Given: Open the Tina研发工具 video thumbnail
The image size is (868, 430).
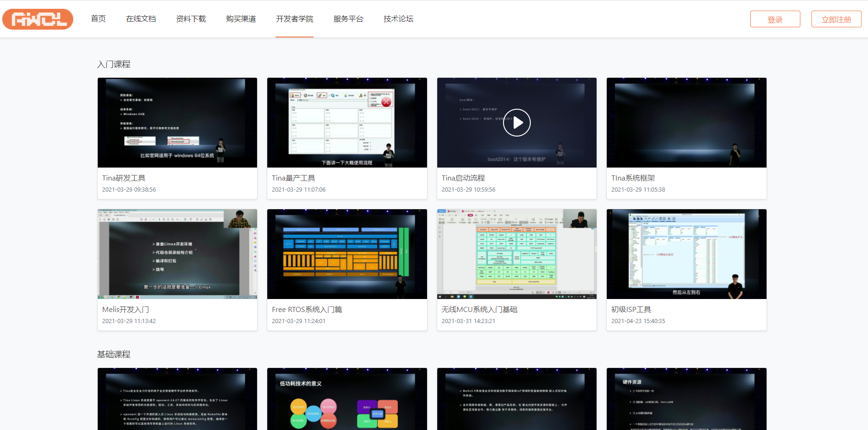Looking at the screenshot, I should [177, 123].
